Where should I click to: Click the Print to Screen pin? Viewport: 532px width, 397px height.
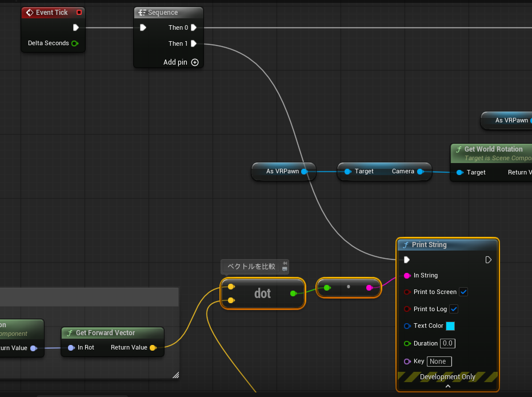pyautogui.click(x=407, y=292)
